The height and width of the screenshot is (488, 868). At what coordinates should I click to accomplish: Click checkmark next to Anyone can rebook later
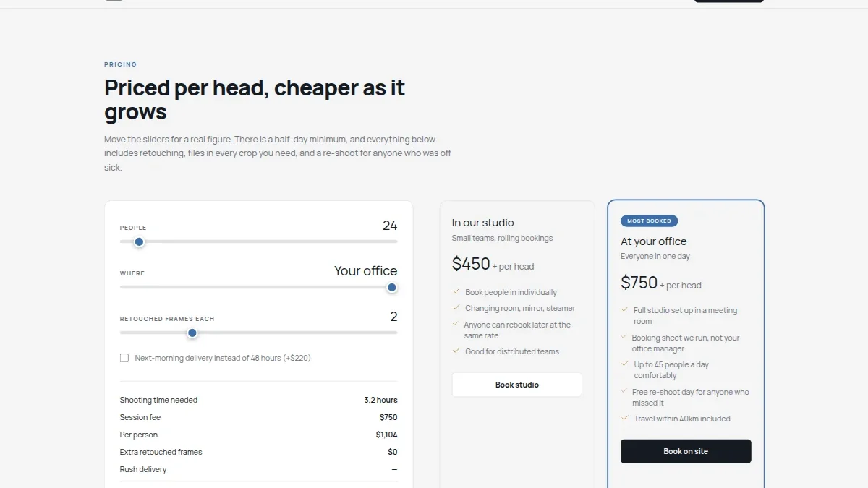click(x=456, y=325)
